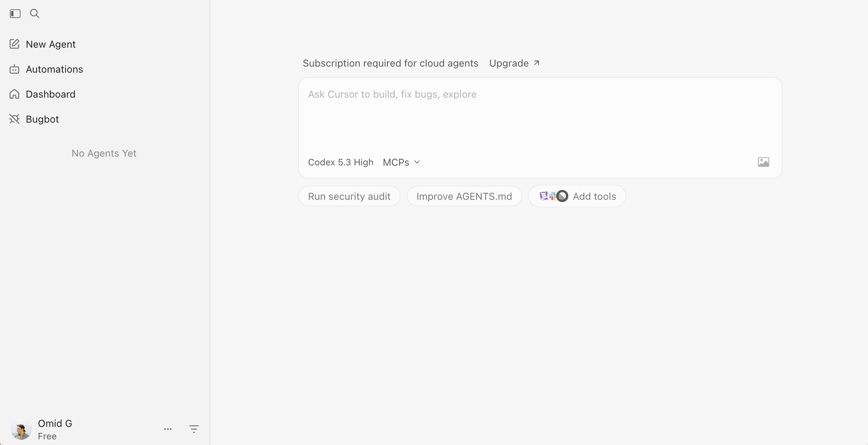The image size is (868, 445).
Task: Click the Datadog icon on Add tools
Action: pyautogui.click(x=544, y=196)
